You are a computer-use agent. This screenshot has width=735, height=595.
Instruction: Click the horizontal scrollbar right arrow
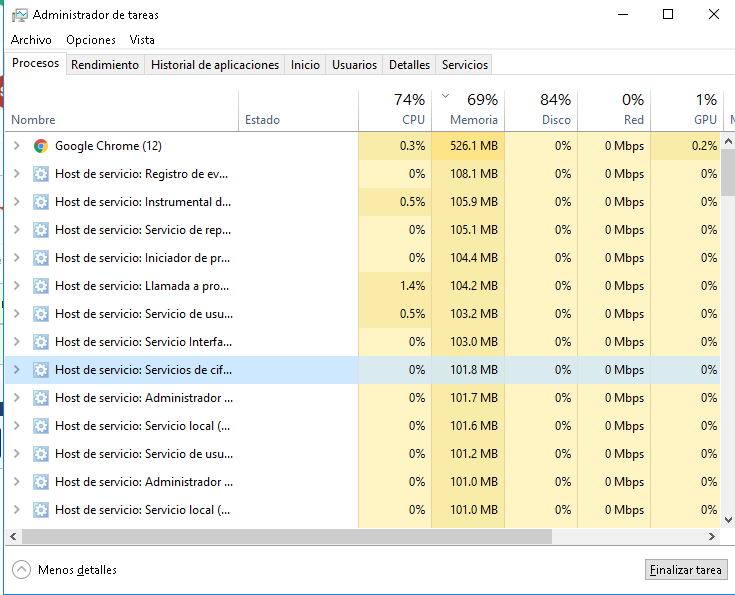pyautogui.click(x=712, y=536)
